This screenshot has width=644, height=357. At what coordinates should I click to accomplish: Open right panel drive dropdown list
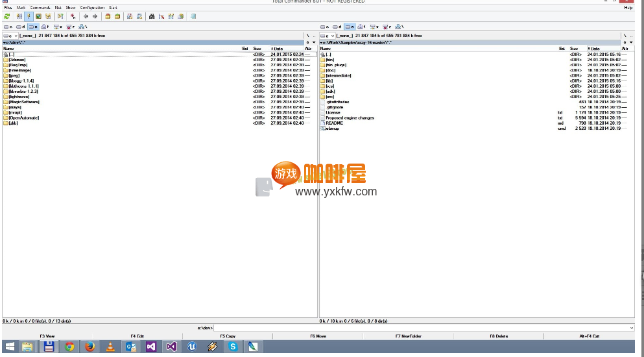click(328, 36)
